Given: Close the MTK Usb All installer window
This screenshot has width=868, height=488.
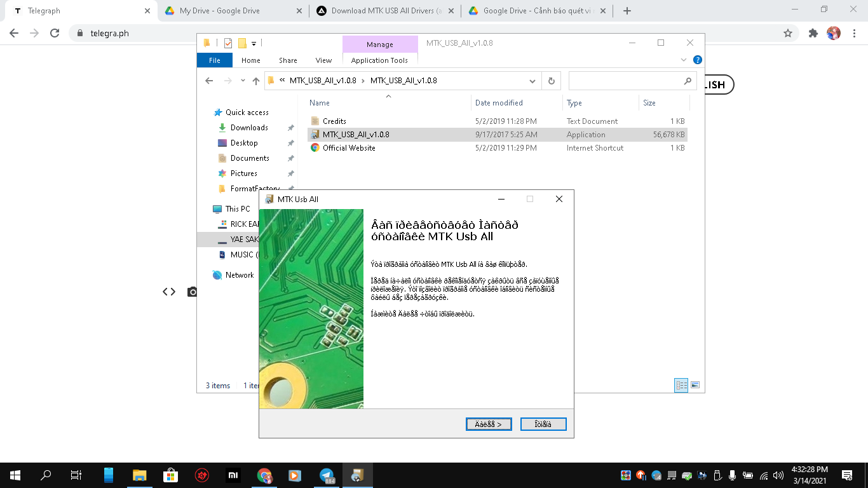Looking at the screenshot, I should (x=559, y=199).
